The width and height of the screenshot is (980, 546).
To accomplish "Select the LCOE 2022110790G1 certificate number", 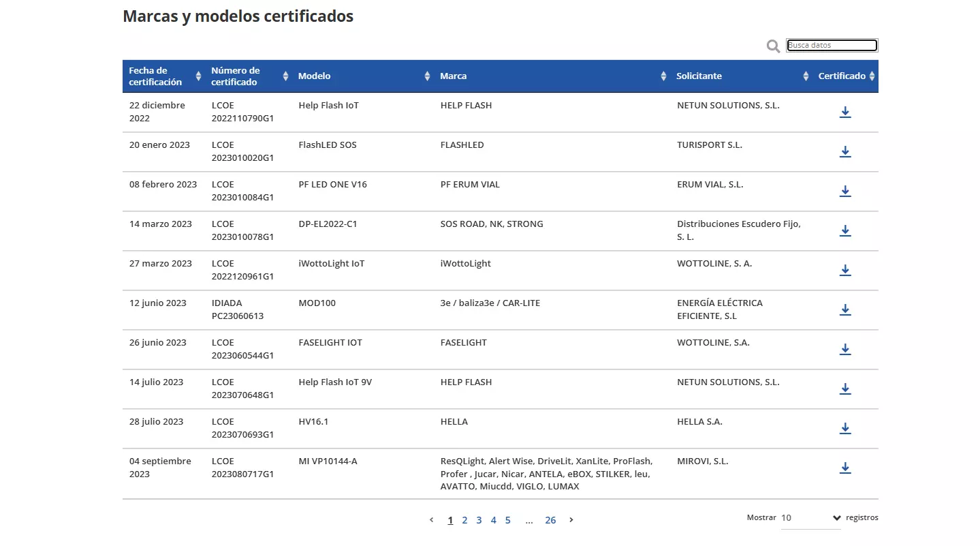I will 242,112.
